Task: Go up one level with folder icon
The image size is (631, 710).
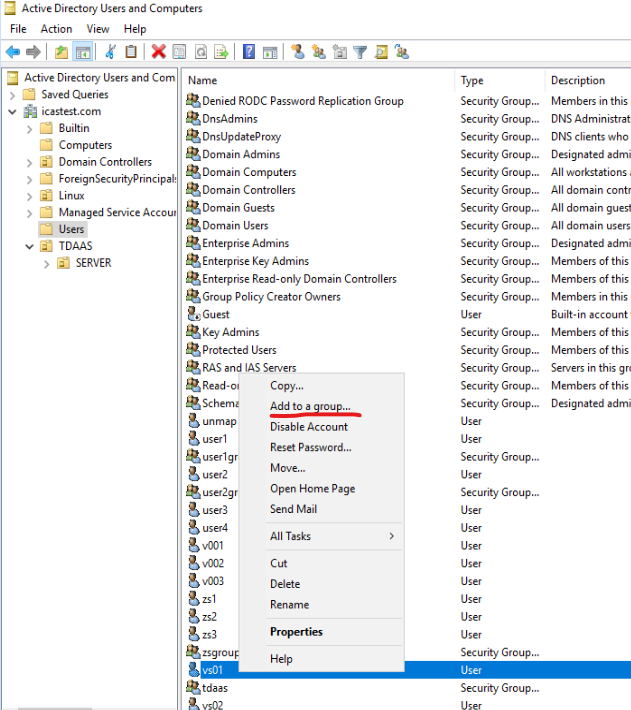Action: 61,52
